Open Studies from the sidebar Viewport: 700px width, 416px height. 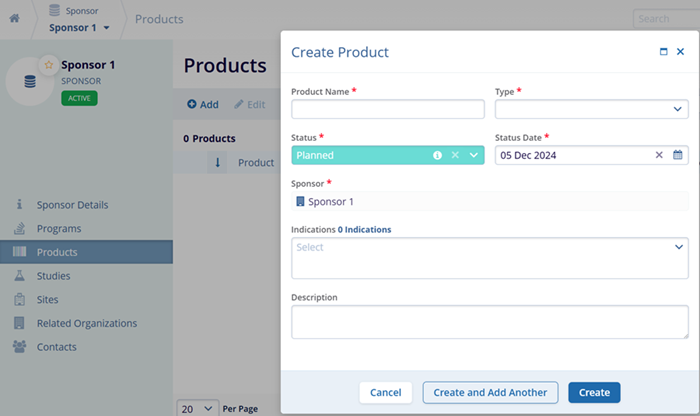click(x=54, y=276)
